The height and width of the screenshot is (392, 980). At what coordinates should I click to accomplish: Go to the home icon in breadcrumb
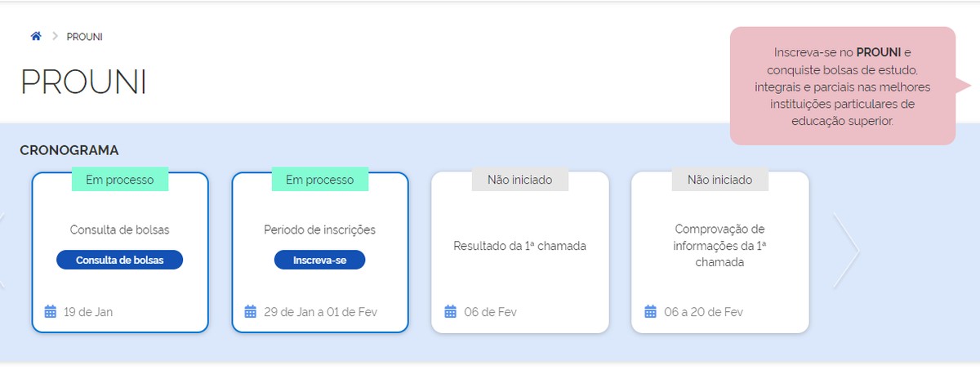pos(36,37)
